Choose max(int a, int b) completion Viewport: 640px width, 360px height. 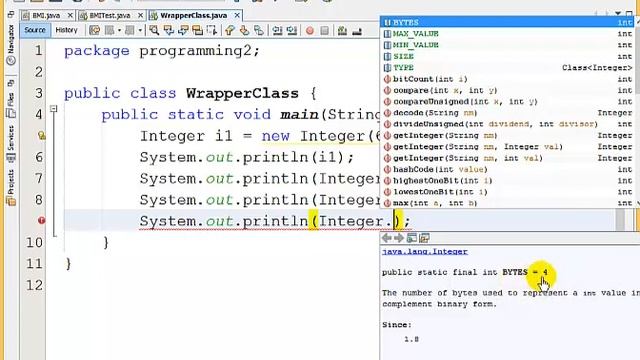click(x=507, y=203)
